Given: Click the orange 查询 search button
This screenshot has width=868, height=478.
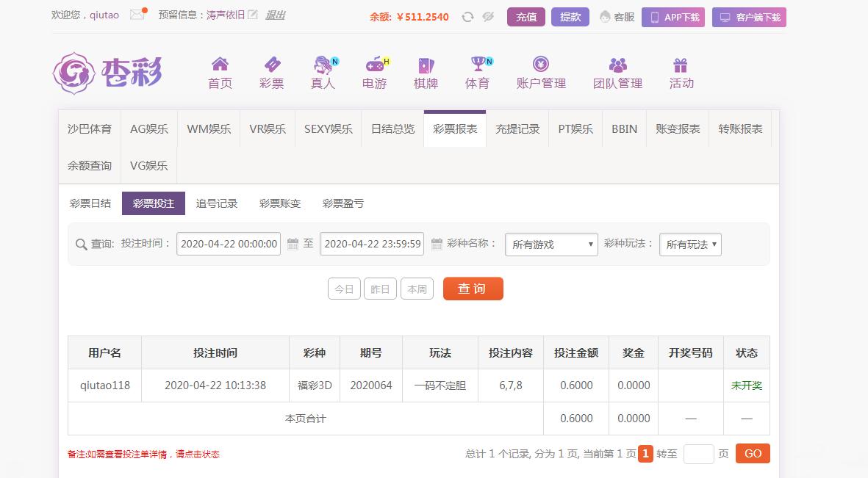Looking at the screenshot, I should pyautogui.click(x=473, y=289).
